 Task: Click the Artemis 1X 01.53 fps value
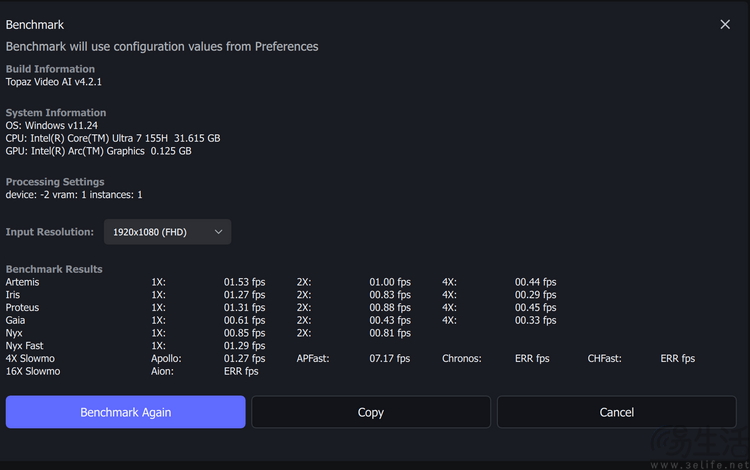pos(244,282)
